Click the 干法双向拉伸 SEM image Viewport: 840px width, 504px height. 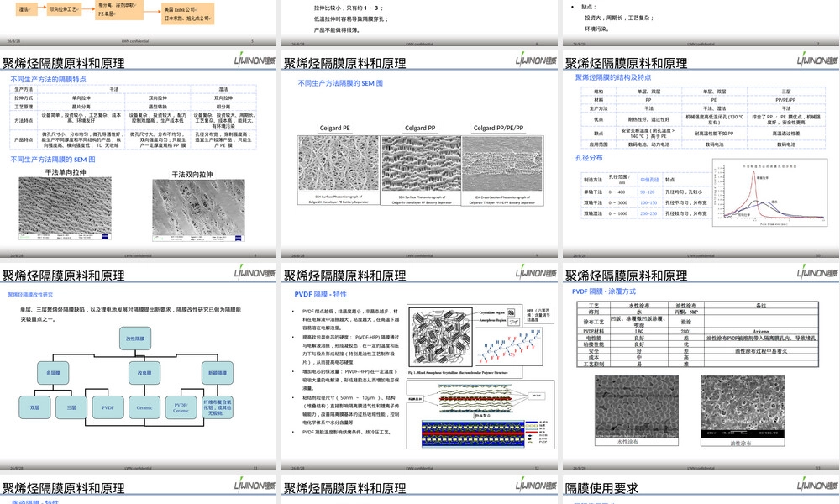[x=199, y=210]
